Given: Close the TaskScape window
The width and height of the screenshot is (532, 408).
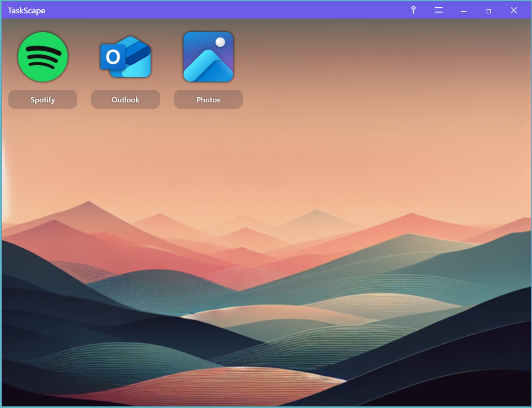Looking at the screenshot, I should pos(514,10).
